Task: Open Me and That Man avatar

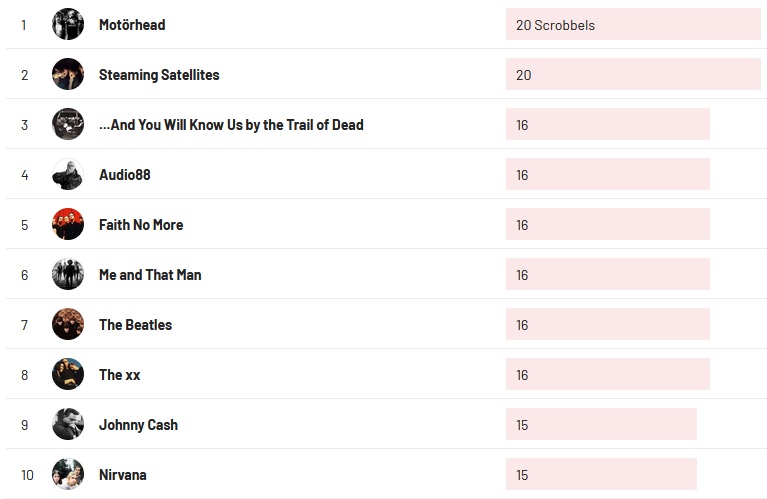Action: point(68,274)
